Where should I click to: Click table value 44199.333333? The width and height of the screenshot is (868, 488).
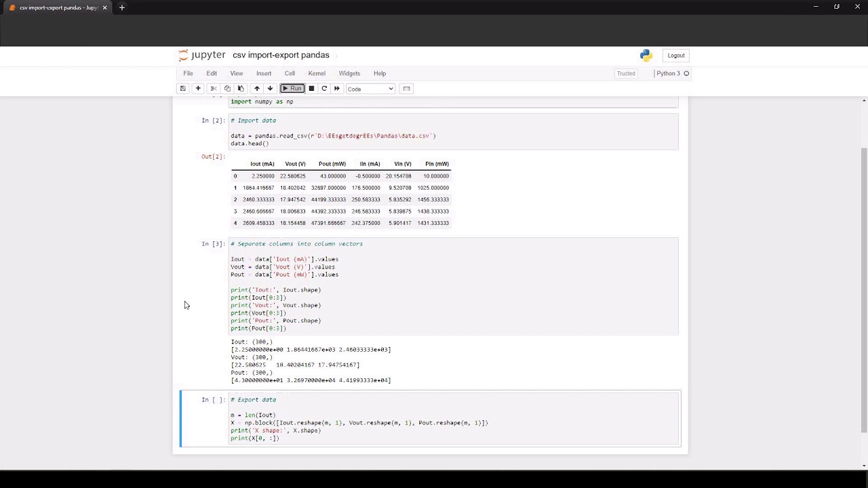(328, 200)
